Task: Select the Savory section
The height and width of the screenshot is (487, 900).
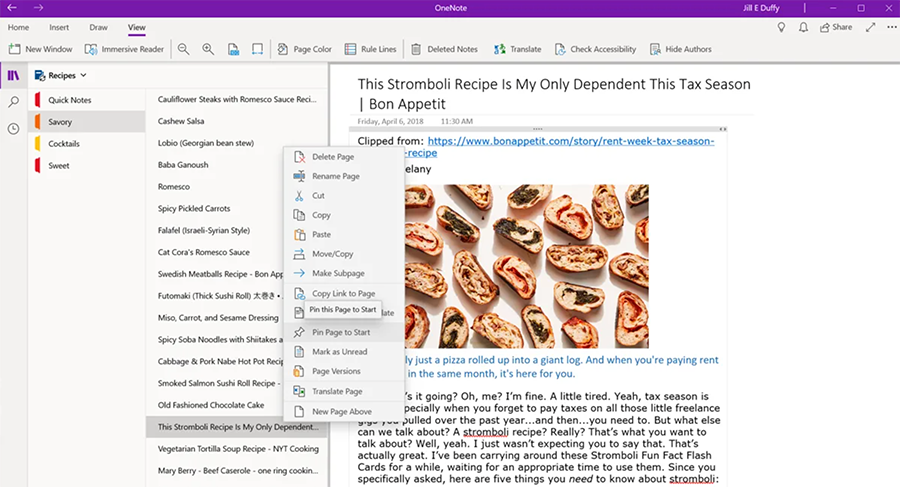Action: coord(87,122)
